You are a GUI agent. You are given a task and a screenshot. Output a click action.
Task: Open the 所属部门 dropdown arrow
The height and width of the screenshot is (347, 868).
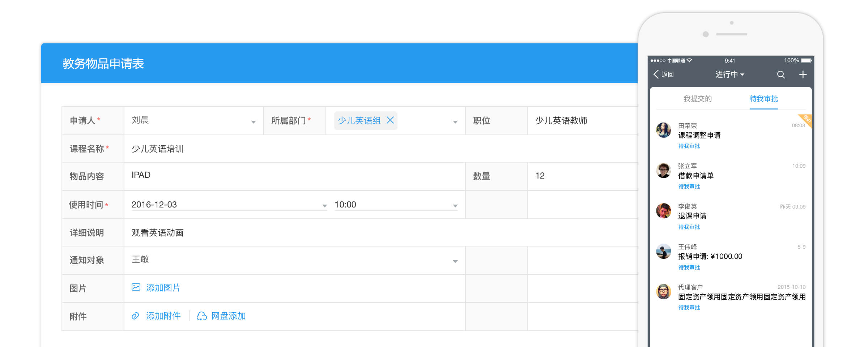coord(455,122)
